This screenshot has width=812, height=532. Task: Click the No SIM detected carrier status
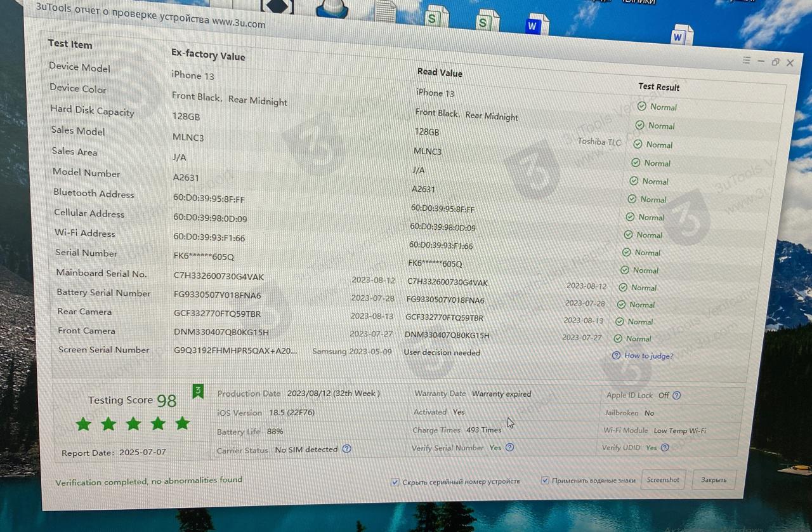point(306,449)
